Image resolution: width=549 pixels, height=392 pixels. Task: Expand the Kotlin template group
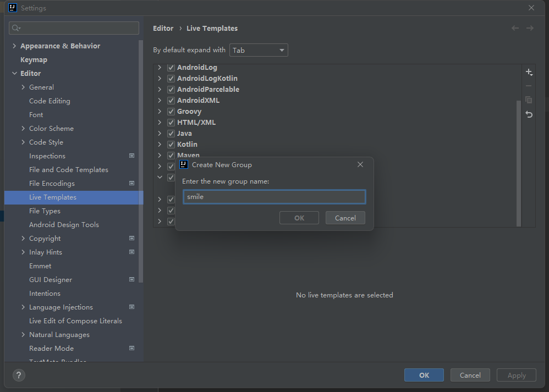coord(160,144)
